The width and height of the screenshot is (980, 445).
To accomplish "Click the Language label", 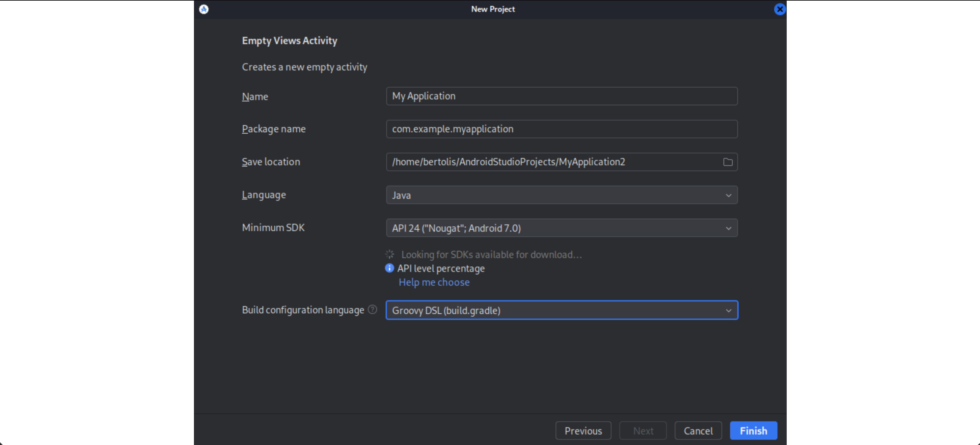I will coord(264,195).
